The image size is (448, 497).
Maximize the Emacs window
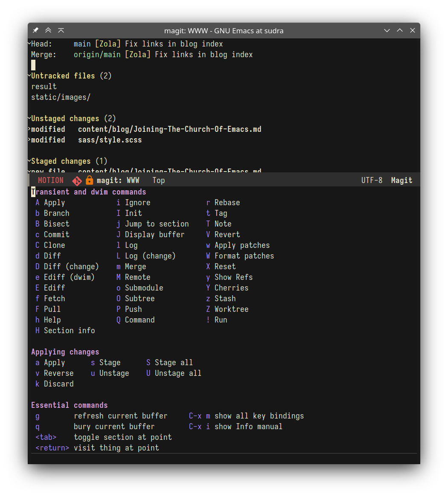[400, 30]
